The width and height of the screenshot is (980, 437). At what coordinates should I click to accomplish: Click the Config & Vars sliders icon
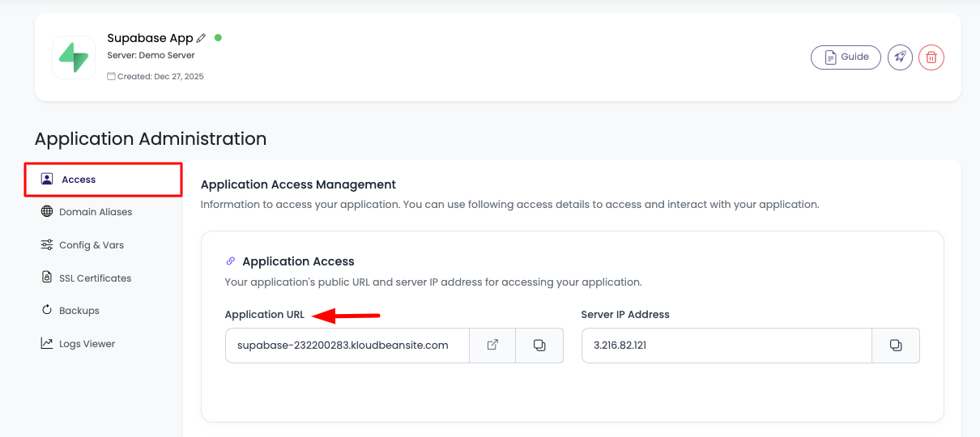tap(47, 245)
